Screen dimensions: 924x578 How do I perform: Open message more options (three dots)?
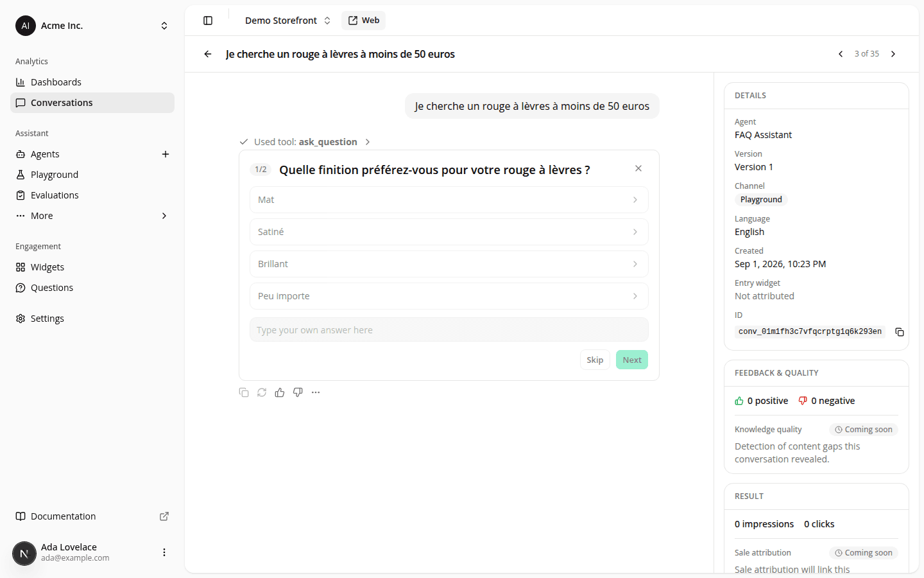coord(316,392)
